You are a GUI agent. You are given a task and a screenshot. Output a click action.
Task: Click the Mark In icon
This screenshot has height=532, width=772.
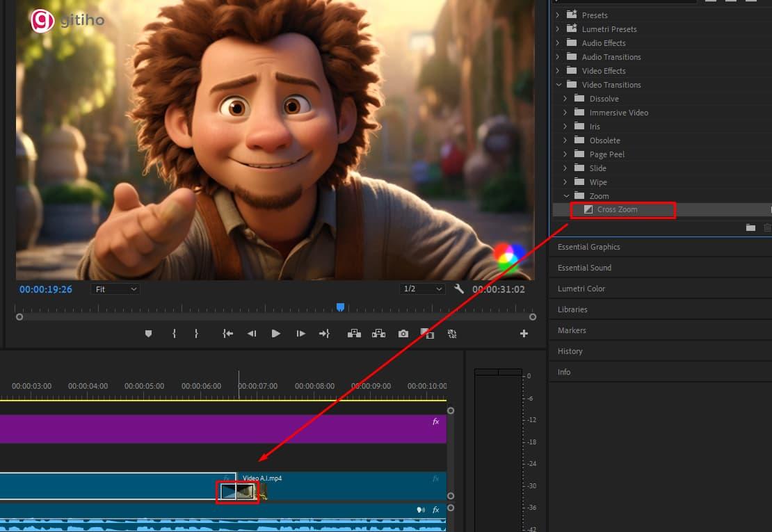point(173,333)
